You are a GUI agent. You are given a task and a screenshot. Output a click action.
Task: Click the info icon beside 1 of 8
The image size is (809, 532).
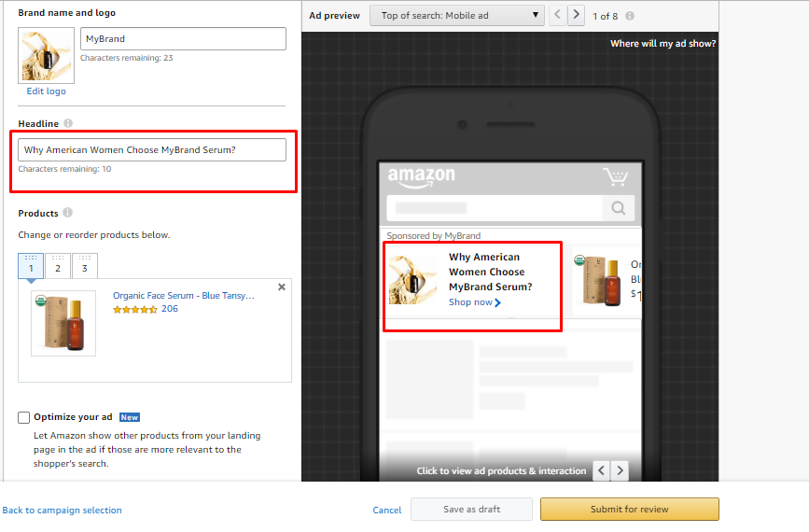pos(630,16)
